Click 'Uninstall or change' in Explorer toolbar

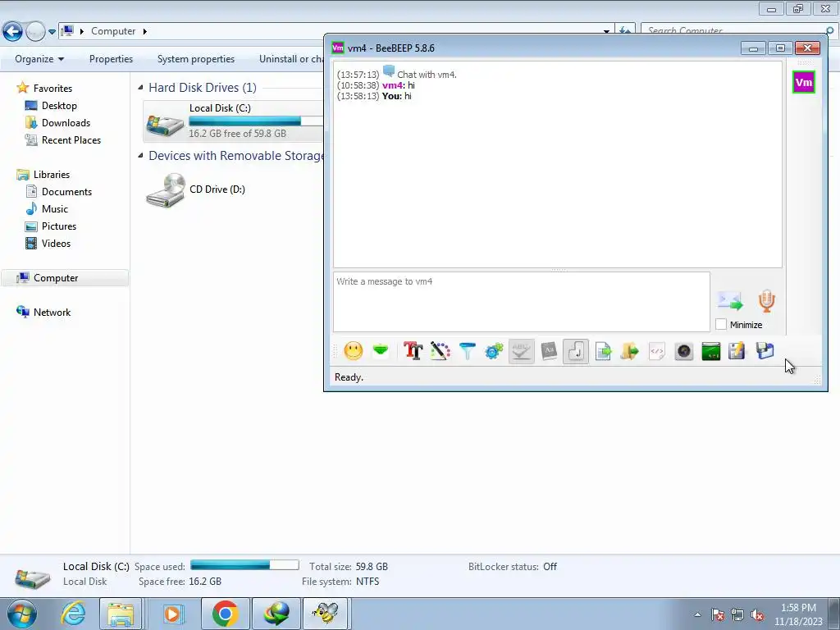point(290,59)
